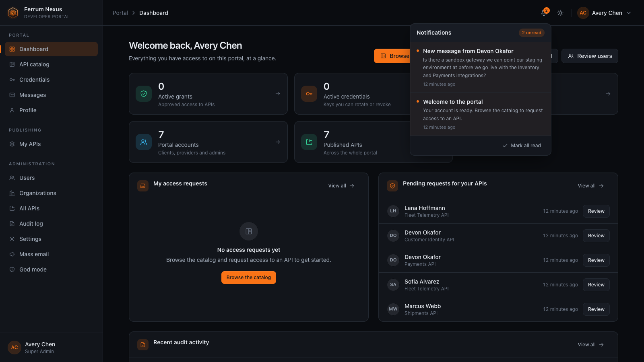Review Marcus Webb's Shipments API request
Image resolution: width=644 pixels, height=362 pixels.
[596, 309]
